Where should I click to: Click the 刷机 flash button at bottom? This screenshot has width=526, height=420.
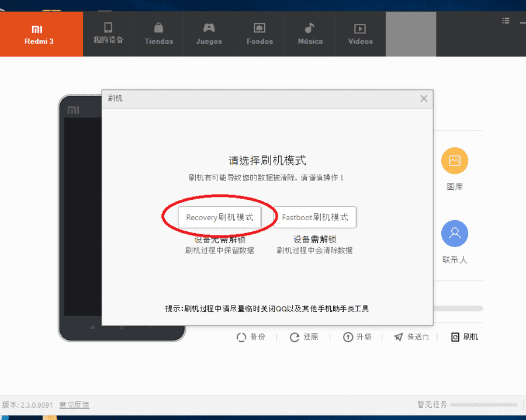coord(465,337)
